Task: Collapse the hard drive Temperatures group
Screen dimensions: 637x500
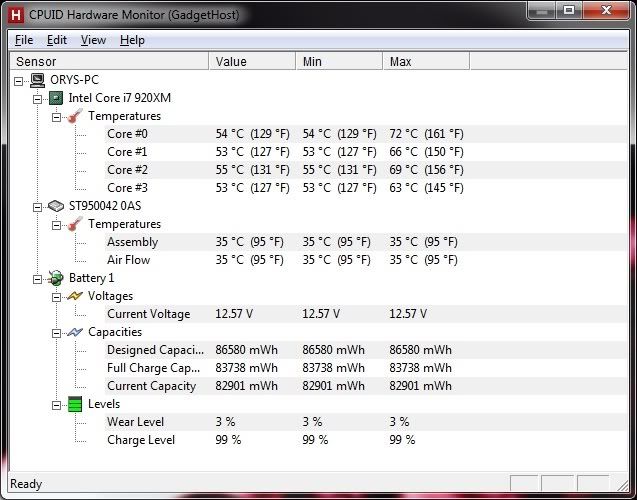Action: (x=56, y=225)
